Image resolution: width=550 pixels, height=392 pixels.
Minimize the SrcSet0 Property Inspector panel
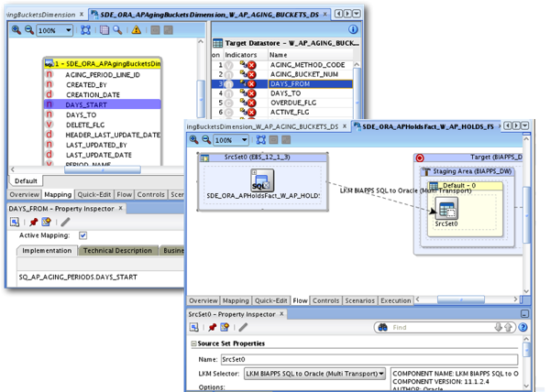[524, 314]
